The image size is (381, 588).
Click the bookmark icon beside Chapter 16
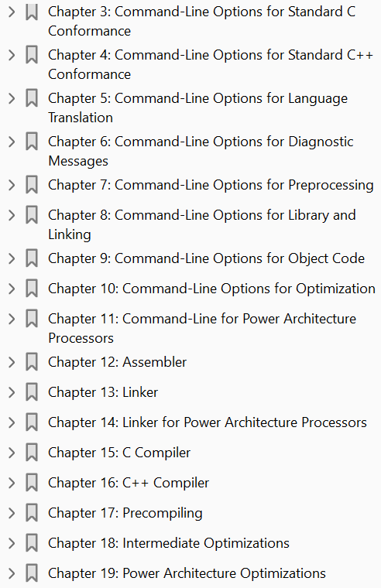[x=32, y=483]
